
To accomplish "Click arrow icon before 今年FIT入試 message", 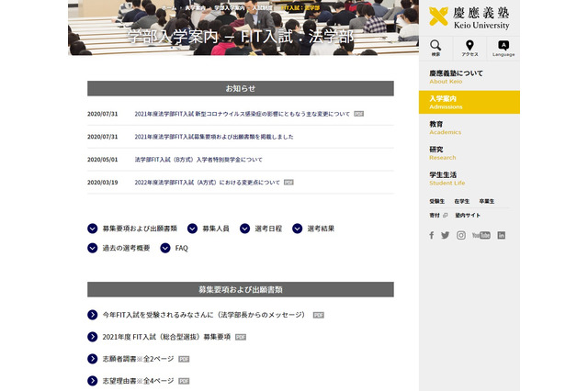I will [x=92, y=315].
